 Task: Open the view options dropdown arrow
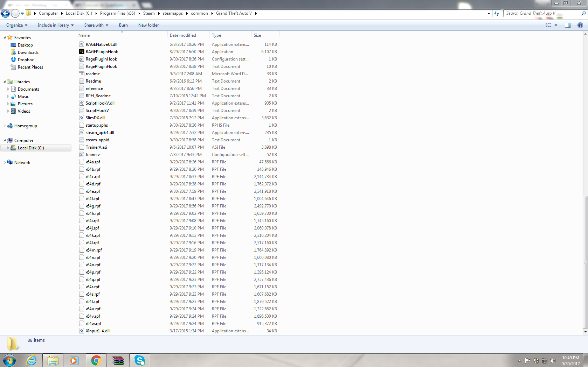556,25
